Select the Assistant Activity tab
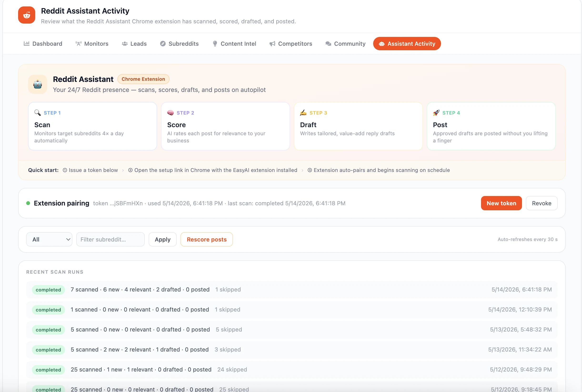Image resolution: width=582 pixels, height=392 pixels. (407, 44)
